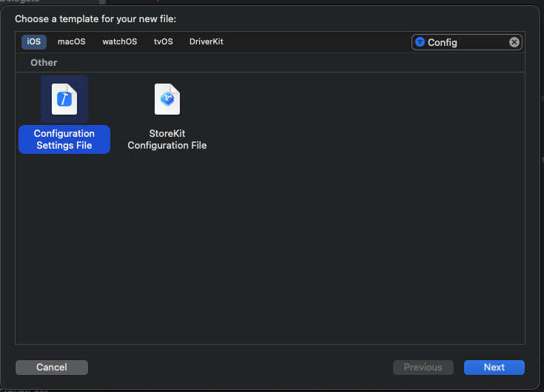Select the StoreKit Configuration File icon

pos(167,99)
